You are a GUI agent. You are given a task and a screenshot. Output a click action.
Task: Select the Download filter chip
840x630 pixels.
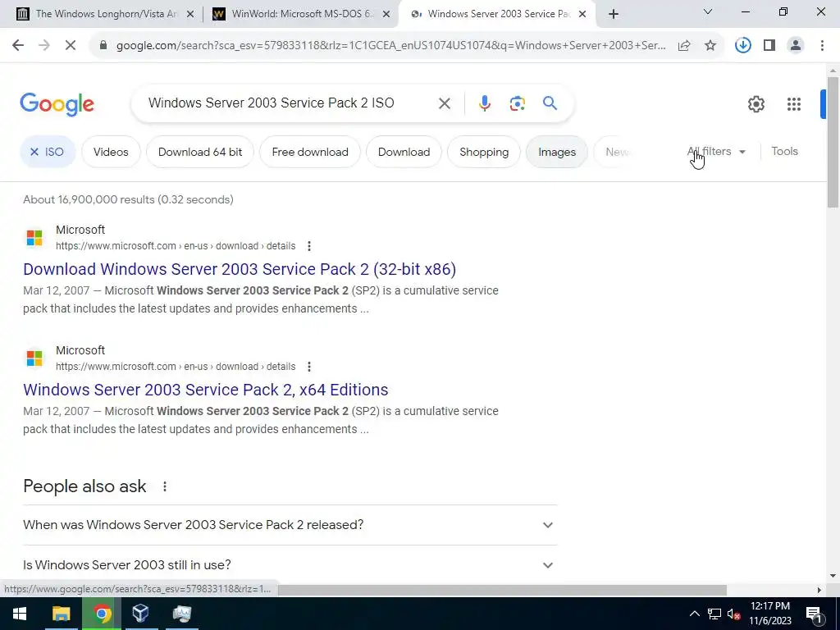pyautogui.click(x=404, y=152)
